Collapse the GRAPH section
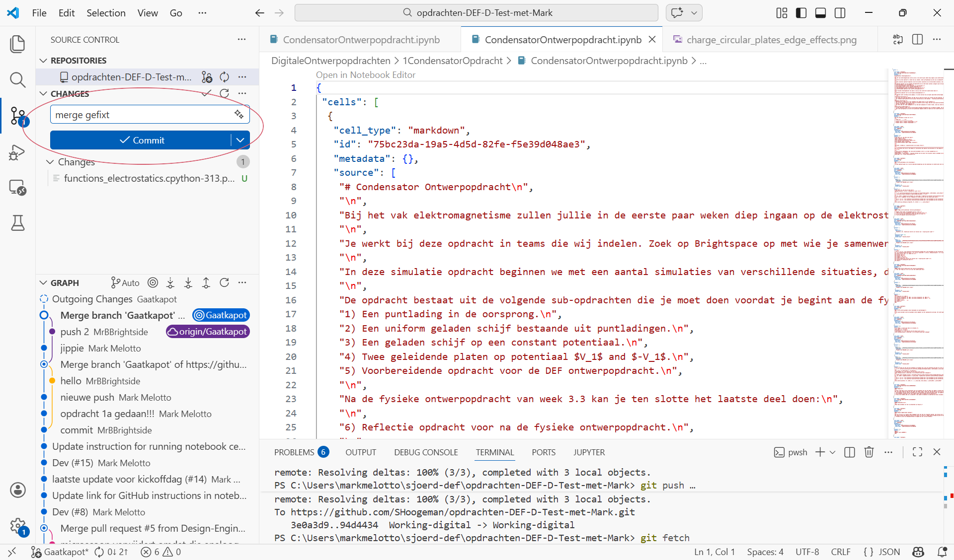The image size is (954, 560). tap(44, 283)
